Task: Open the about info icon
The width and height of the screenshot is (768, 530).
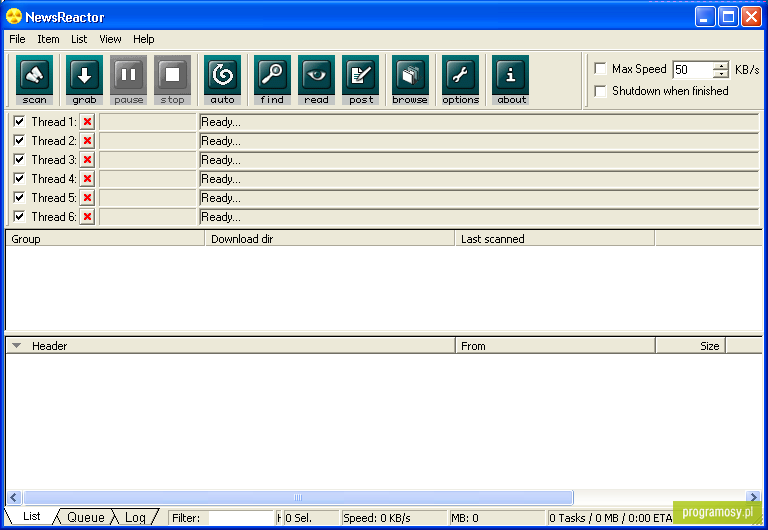Action: click(x=510, y=80)
